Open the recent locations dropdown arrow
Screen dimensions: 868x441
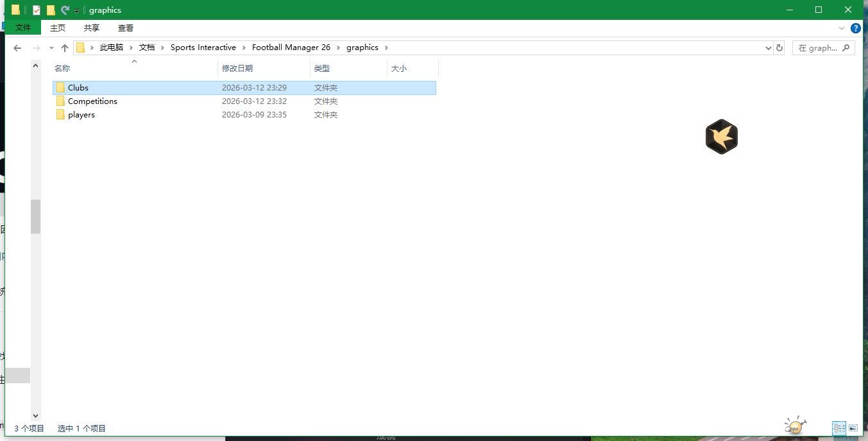click(x=51, y=48)
